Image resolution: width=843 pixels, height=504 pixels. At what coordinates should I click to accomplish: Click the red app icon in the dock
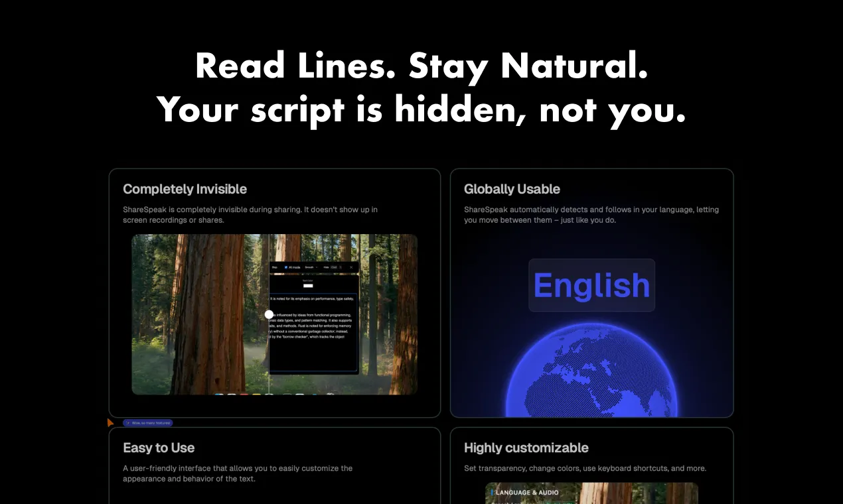tap(244, 394)
